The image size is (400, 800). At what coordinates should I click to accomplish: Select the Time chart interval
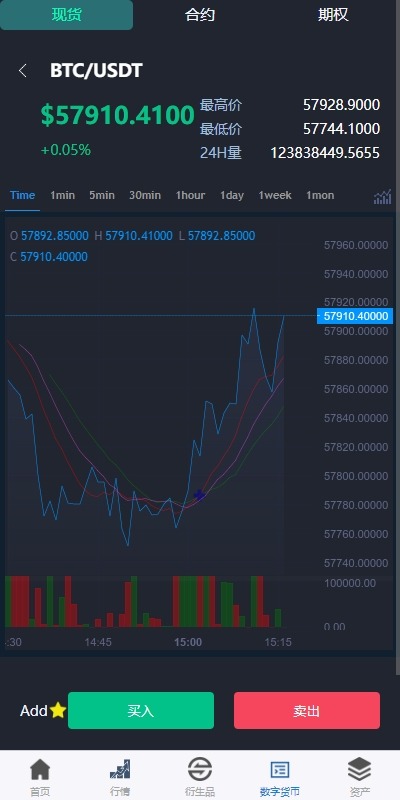(22, 195)
